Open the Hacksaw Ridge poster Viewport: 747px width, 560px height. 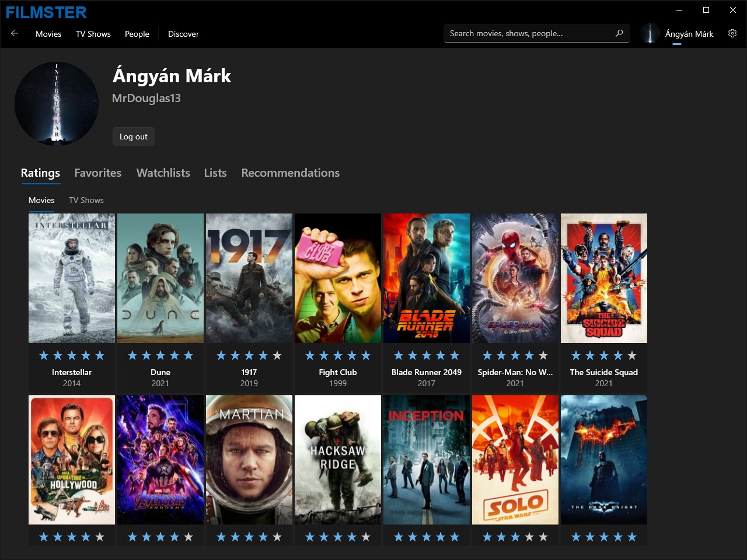(338, 460)
